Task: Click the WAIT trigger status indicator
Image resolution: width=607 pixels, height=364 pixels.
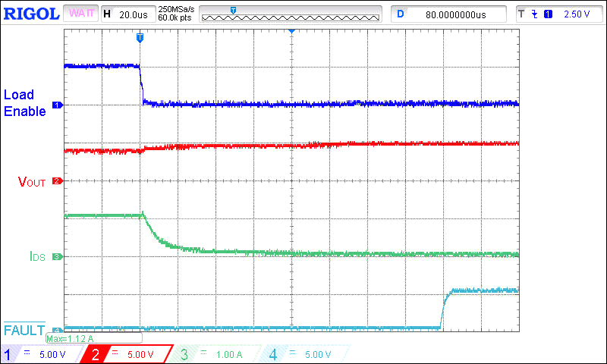Action: pos(82,14)
